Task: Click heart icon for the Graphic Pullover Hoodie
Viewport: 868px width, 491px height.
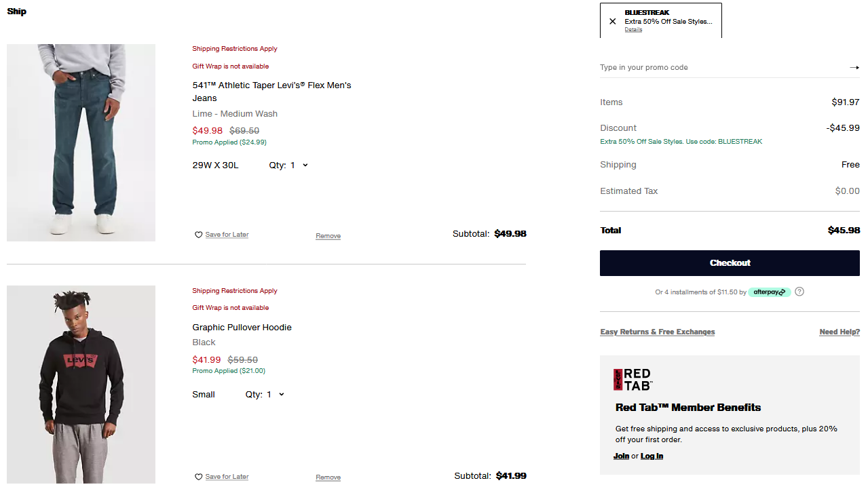Action: [198, 477]
